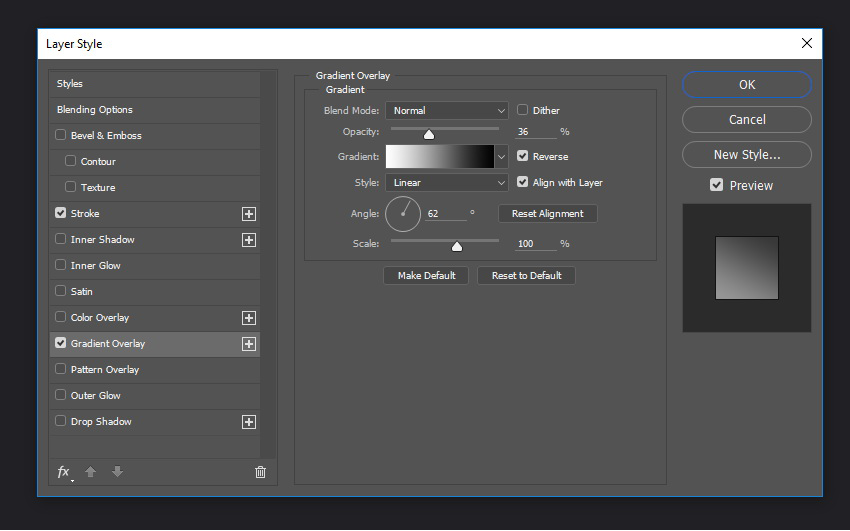Add another Stroke with plus icon
Viewport: 850px width, 531px height.
click(249, 214)
